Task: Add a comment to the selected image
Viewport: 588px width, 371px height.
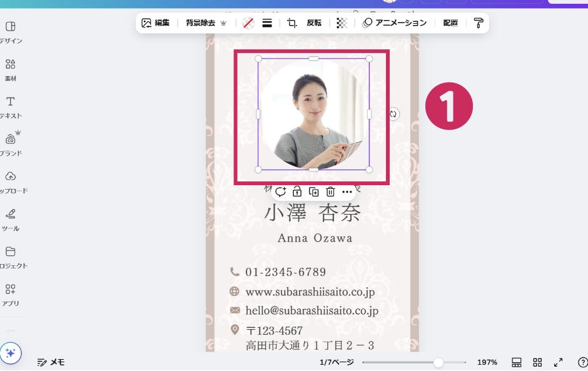Action: tap(280, 192)
